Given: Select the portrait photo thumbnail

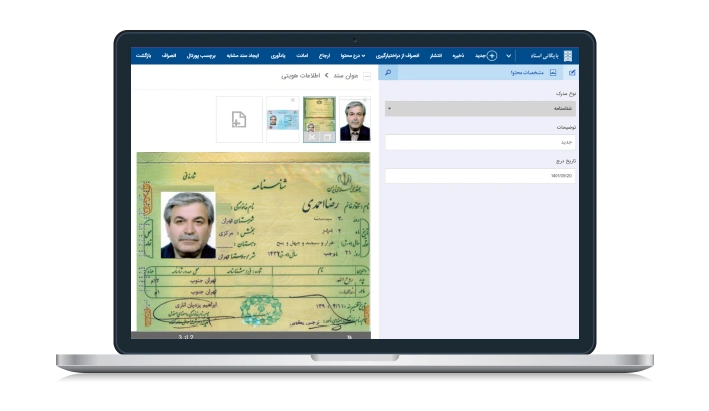Looking at the screenshot, I should coord(354,120).
